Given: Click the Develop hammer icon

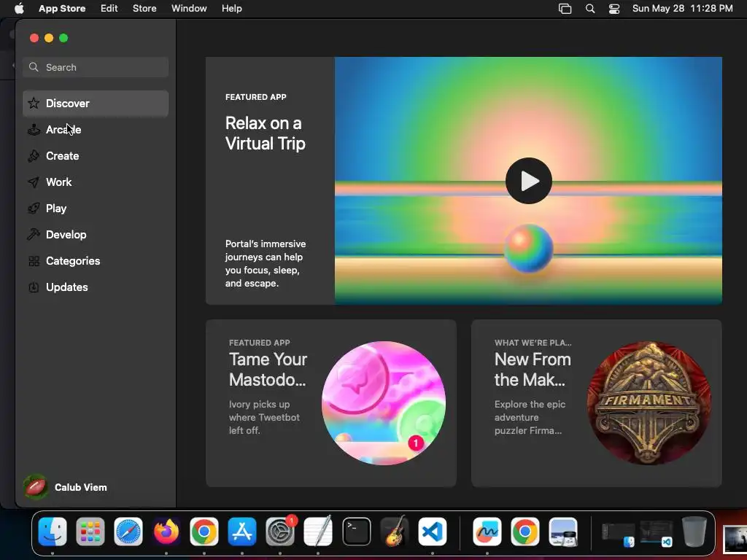Looking at the screenshot, I should coord(34,234).
